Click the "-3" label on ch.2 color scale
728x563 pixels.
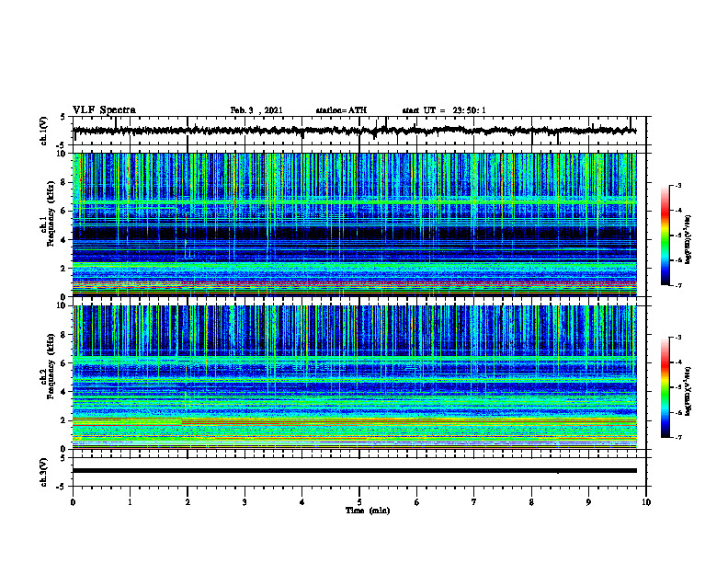[x=678, y=338]
